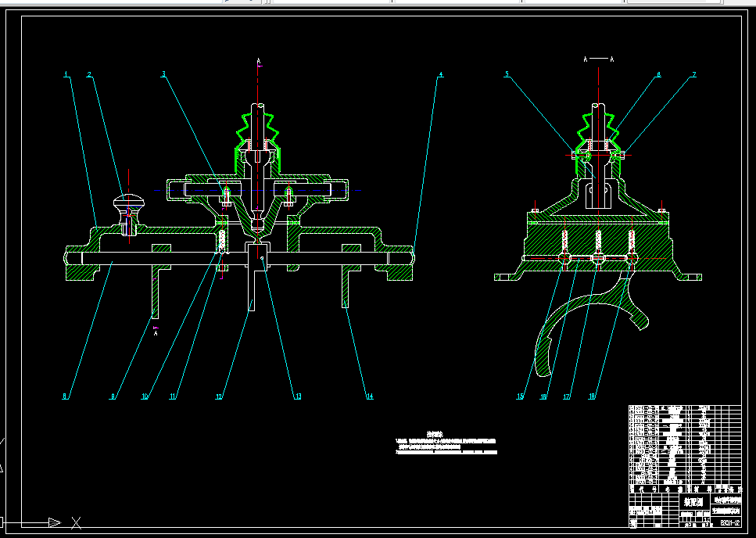Click the A—A section view title
The height and width of the screenshot is (538, 756).
[x=598, y=59]
